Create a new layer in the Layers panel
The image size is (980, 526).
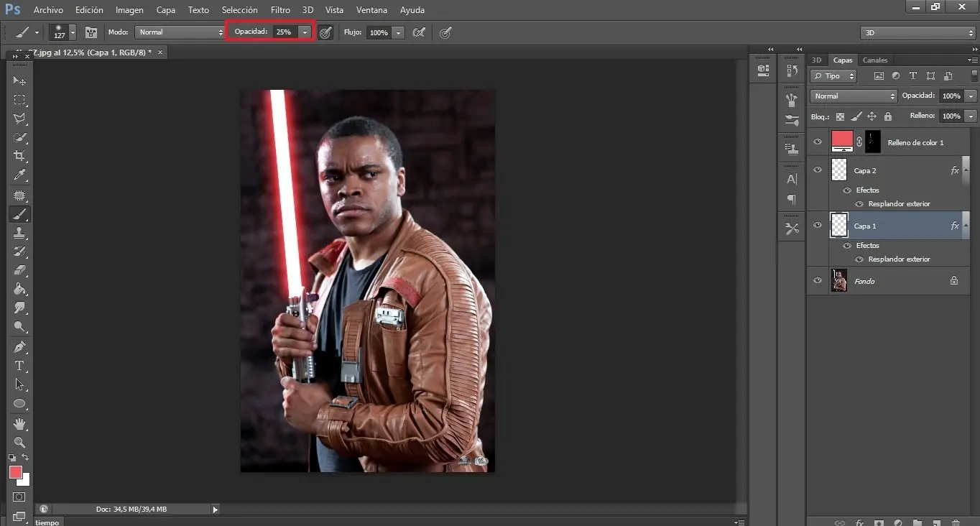936,522
